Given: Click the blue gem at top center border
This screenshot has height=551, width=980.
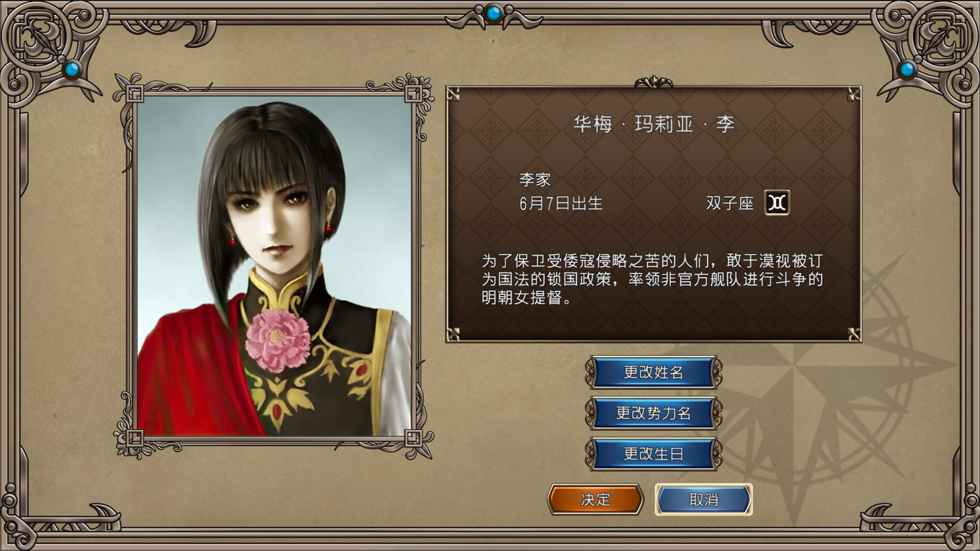Looking at the screenshot, I should 493,14.
